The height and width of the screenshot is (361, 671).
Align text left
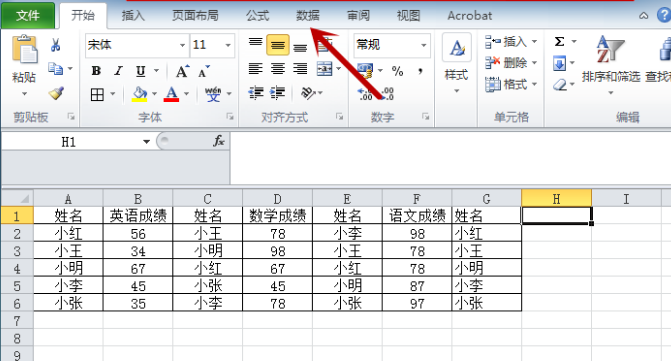[255, 68]
